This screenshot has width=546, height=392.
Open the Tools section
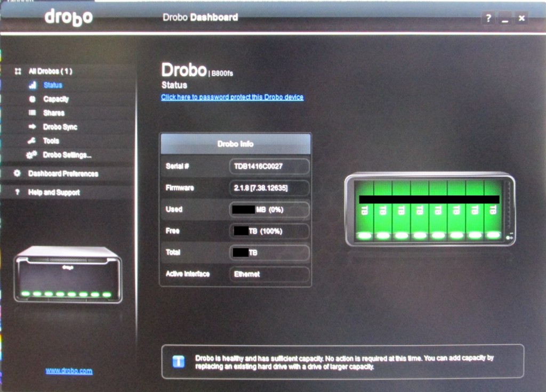(x=51, y=141)
